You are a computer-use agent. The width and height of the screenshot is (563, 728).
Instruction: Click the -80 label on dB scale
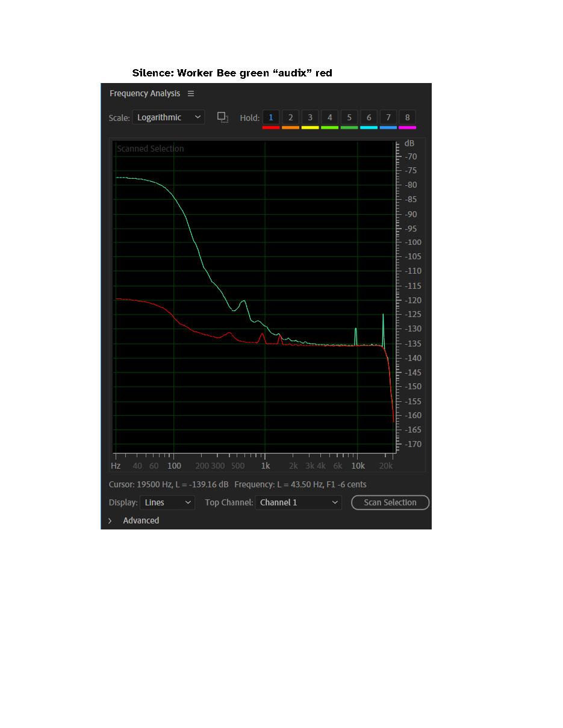[411, 185]
